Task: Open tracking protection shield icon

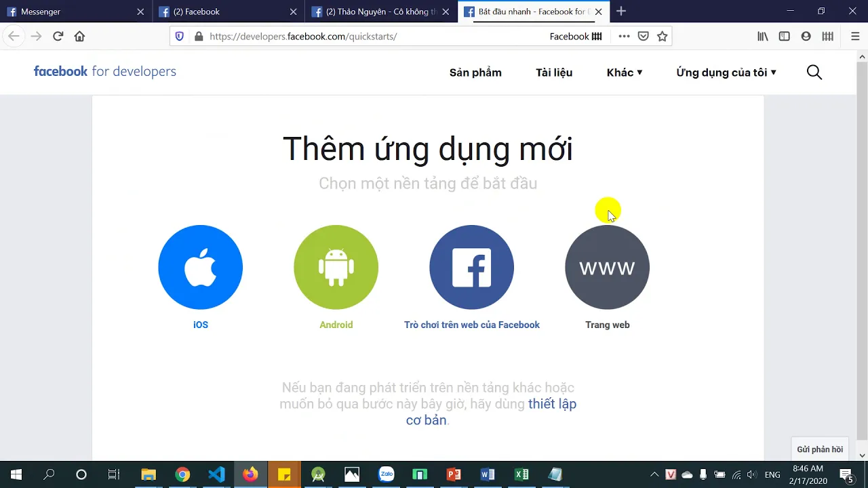Action: click(180, 37)
